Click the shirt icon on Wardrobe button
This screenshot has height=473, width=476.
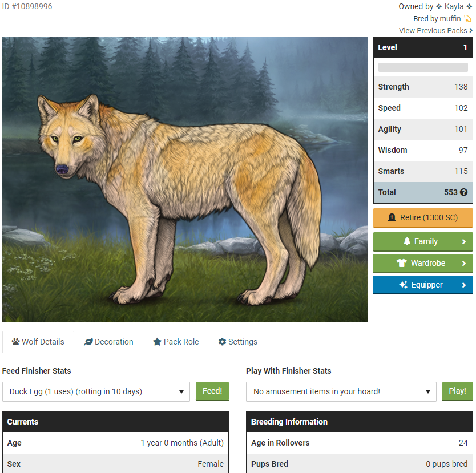402,263
